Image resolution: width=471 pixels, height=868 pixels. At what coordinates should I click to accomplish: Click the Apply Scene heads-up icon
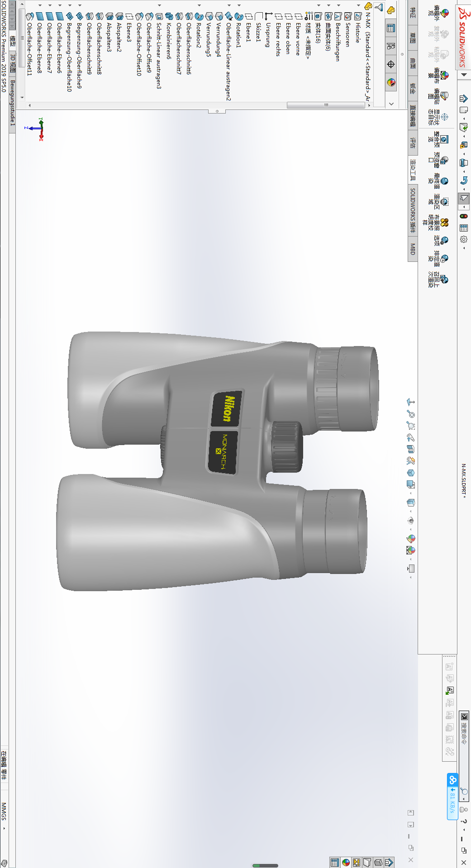pyautogui.click(x=411, y=550)
